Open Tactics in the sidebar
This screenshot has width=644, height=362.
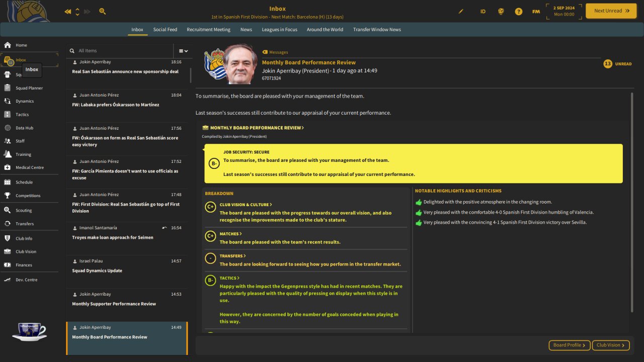click(29, 115)
